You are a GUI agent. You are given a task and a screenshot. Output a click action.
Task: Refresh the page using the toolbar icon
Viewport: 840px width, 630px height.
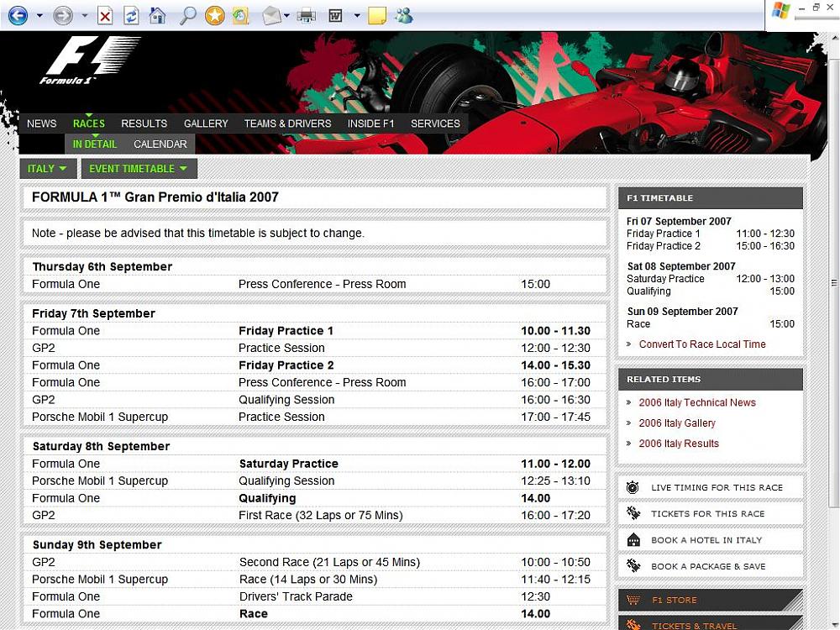pyautogui.click(x=131, y=15)
